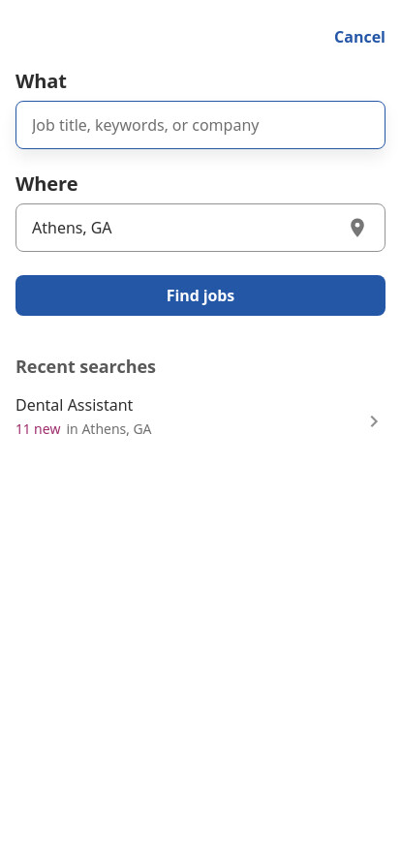The height and width of the screenshot is (868, 401).
Task: Use current location via the pin marker
Action: point(357,228)
